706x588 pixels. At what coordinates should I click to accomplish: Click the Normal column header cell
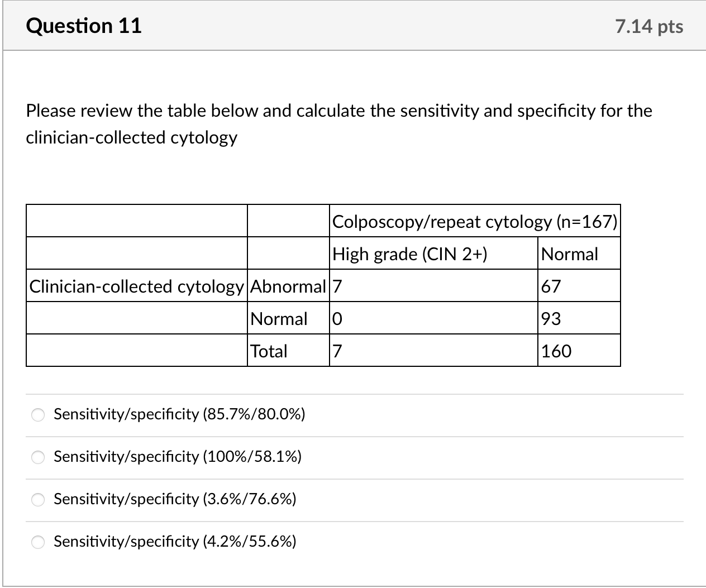coord(569,254)
